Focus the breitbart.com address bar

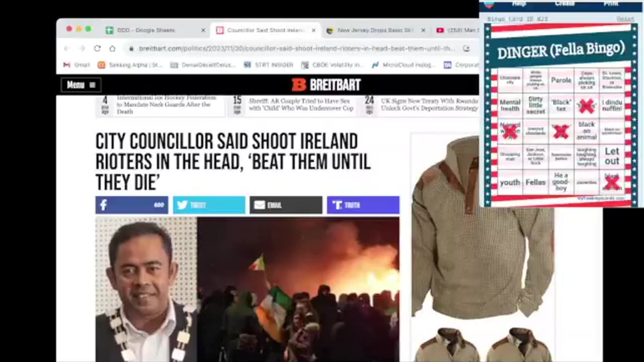click(297, 49)
